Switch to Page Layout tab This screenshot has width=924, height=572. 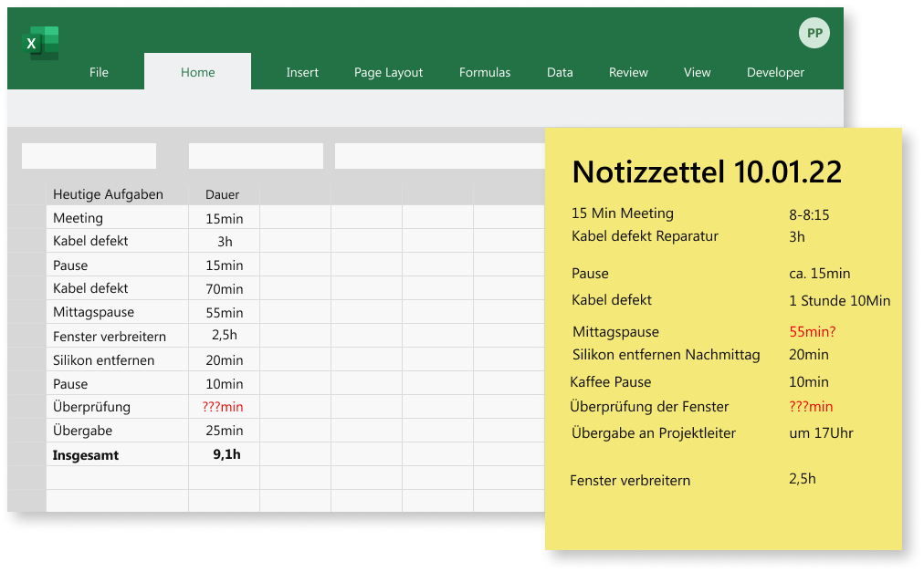click(x=388, y=72)
